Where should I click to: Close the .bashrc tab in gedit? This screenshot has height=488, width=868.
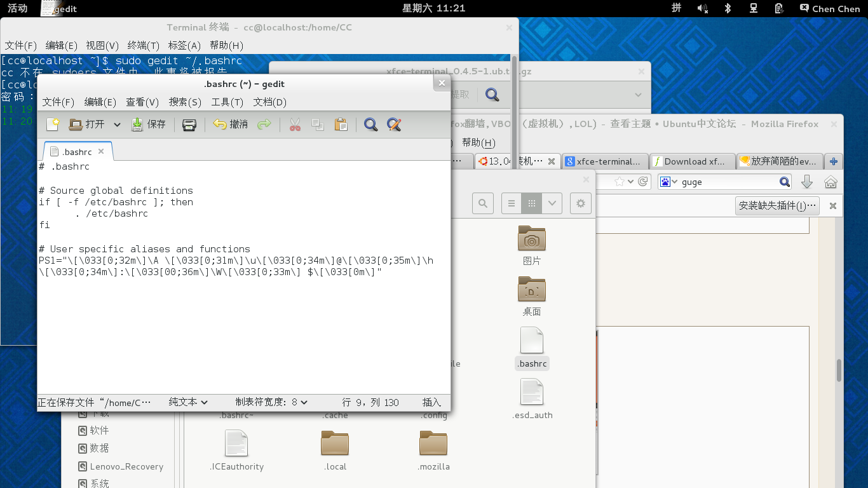click(101, 152)
